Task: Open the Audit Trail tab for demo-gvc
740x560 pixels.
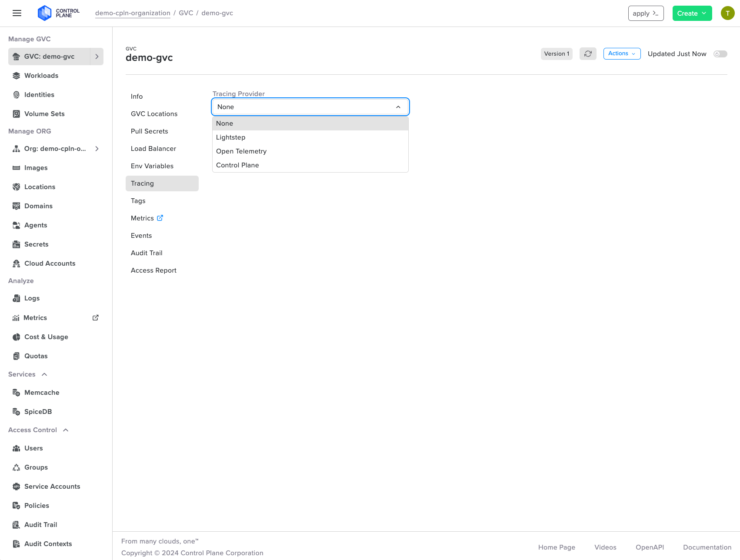Action: [x=147, y=253]
